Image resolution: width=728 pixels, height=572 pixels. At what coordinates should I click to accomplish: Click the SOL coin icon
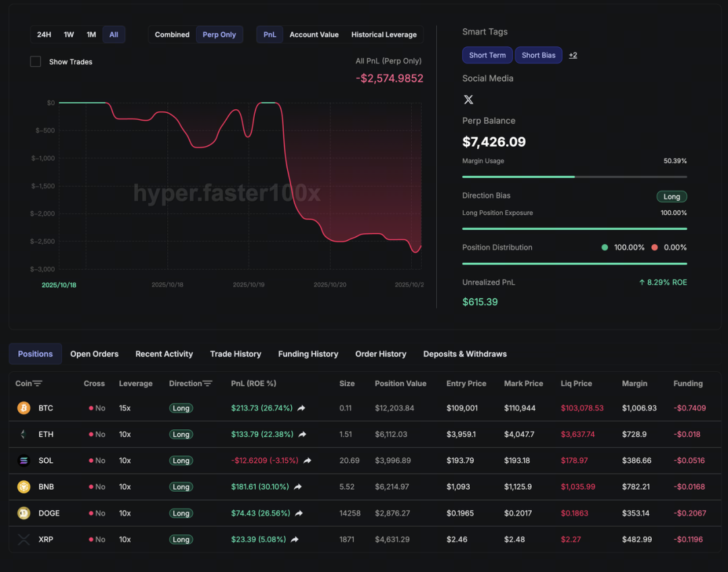(24, 461)
